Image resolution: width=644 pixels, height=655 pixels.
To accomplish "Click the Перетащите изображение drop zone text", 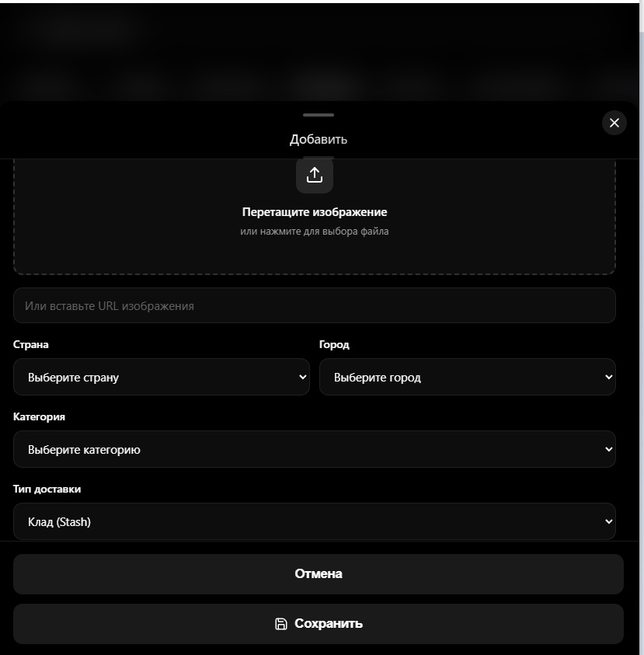I will click(x=315, y=212).
